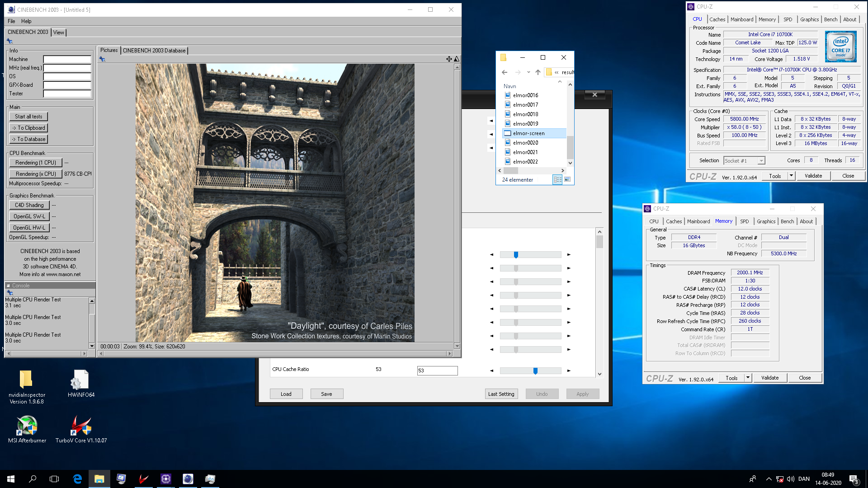Click Save button in TurboV Core
Screen dimensions: 868x488
[326, 394]
